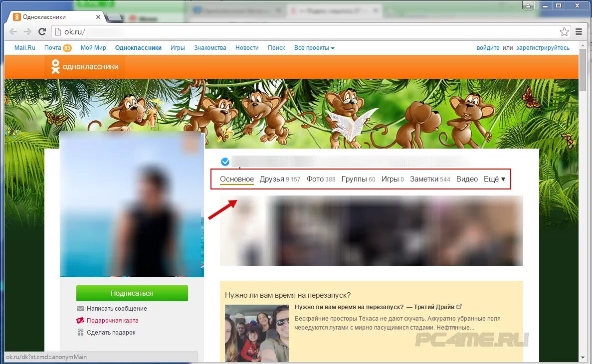The height and width of the screenshot is (364, 592).
Task: Click the vertical page scrollbar thumb
Action: pos(583,70)
